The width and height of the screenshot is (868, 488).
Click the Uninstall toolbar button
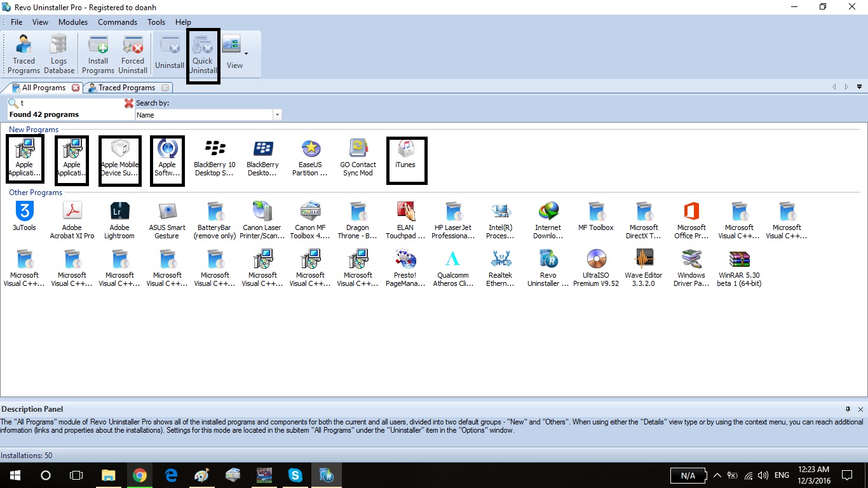click(170, 53)
